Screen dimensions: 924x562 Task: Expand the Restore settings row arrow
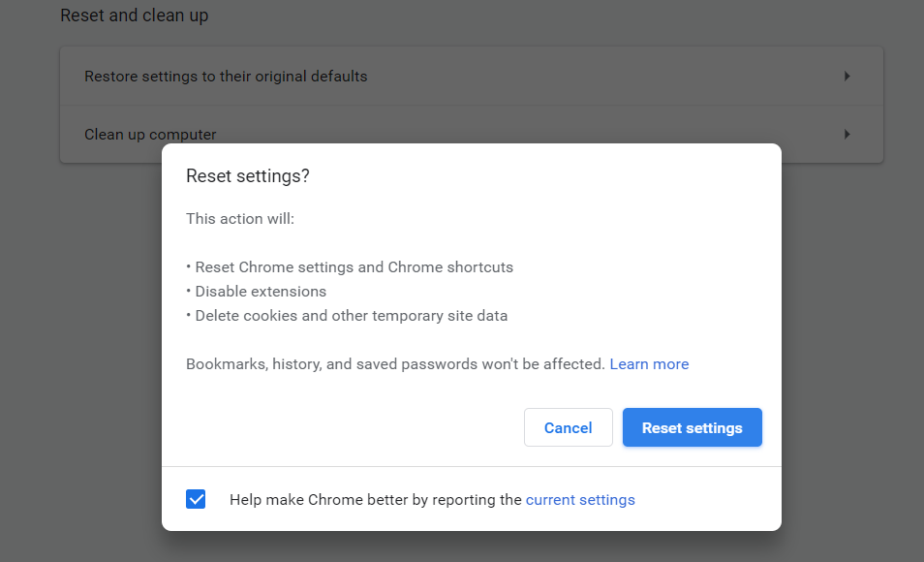847,76
